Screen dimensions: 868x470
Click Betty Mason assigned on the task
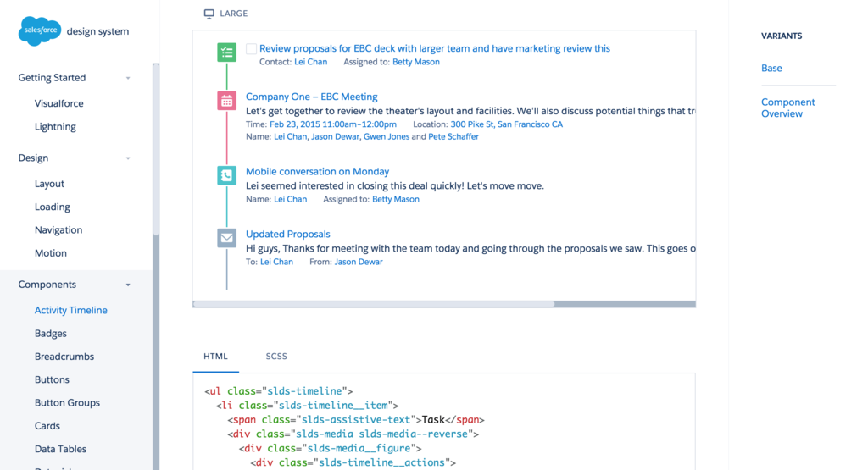[x=415, y=62]
